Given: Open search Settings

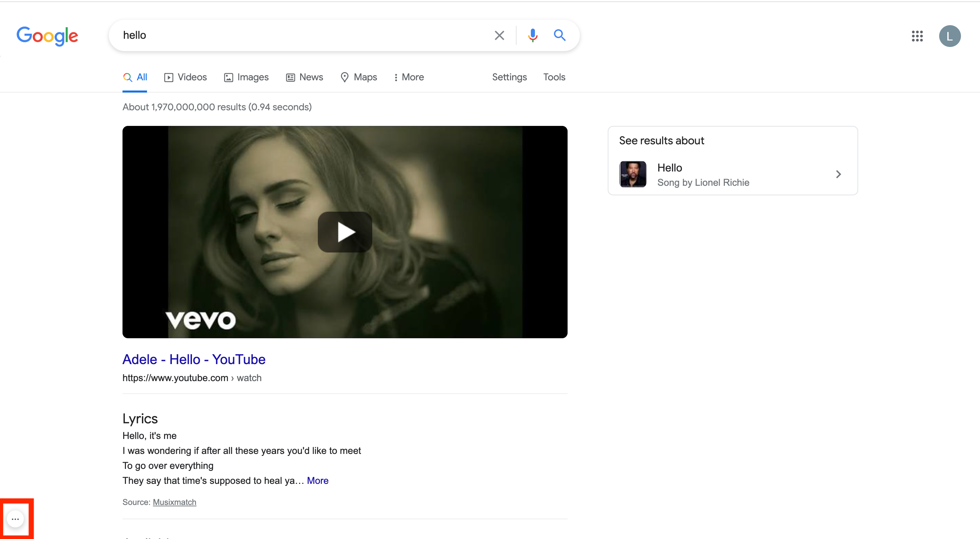Looking at the screenshot, I should [x=509, y=77].
